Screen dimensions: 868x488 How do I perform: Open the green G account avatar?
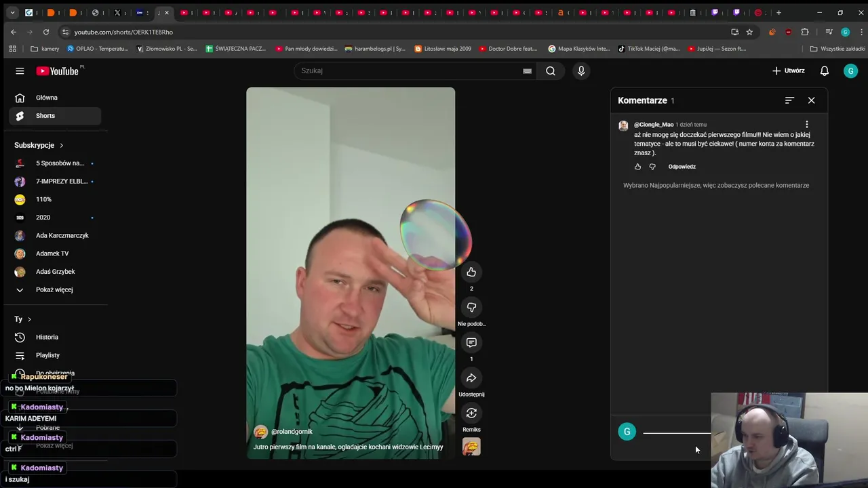click(850, 70)
